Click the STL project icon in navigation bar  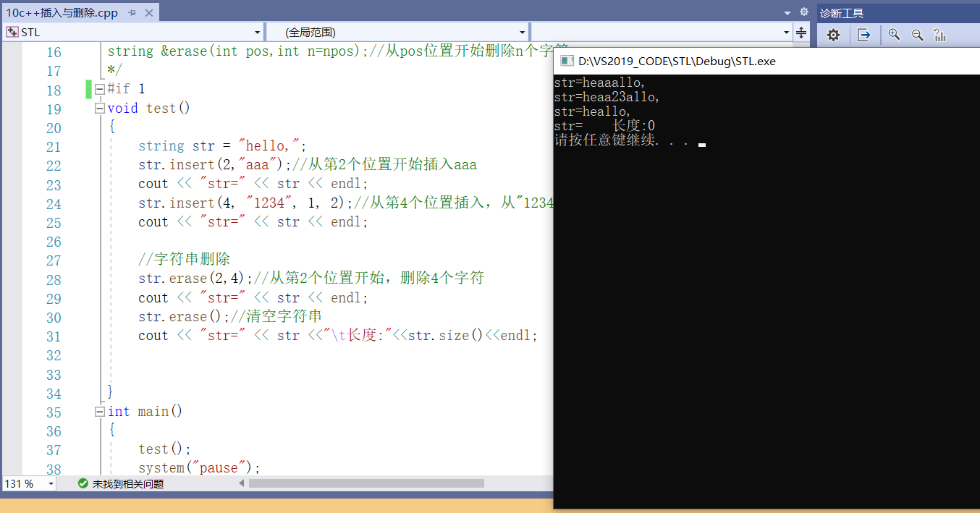(12, 32)
